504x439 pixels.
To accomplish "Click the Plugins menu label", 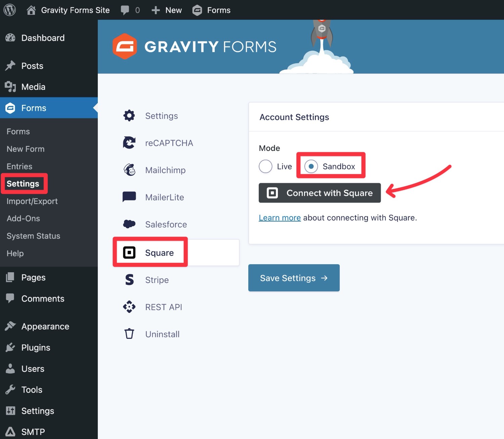I will (x=36, y=348).
